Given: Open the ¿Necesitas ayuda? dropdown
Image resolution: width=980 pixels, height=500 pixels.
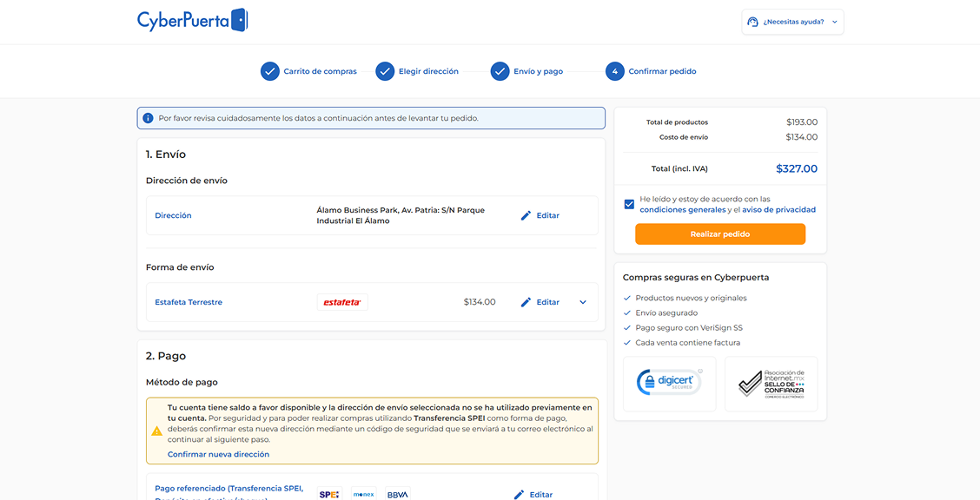Looking at the screenshot, I should point(791,21).
